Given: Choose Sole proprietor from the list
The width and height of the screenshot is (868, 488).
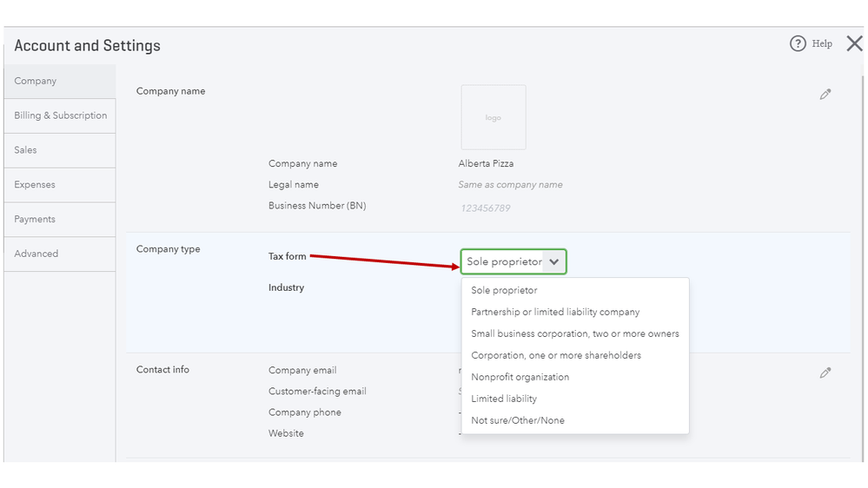Looking at the screenshot, I should point(504,291).
